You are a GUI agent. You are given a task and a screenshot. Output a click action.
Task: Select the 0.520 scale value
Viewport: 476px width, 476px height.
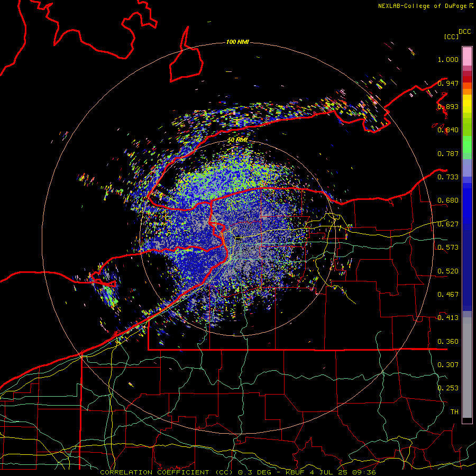(448, 271)
